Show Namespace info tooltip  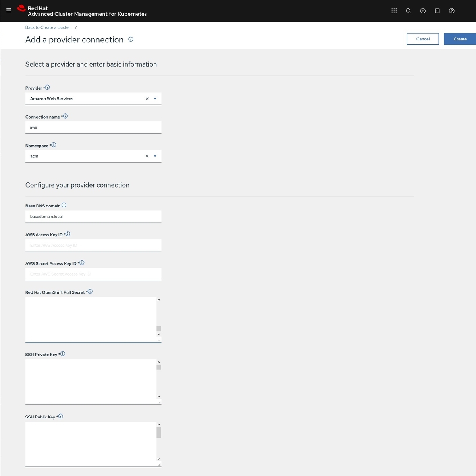point(54,145)
